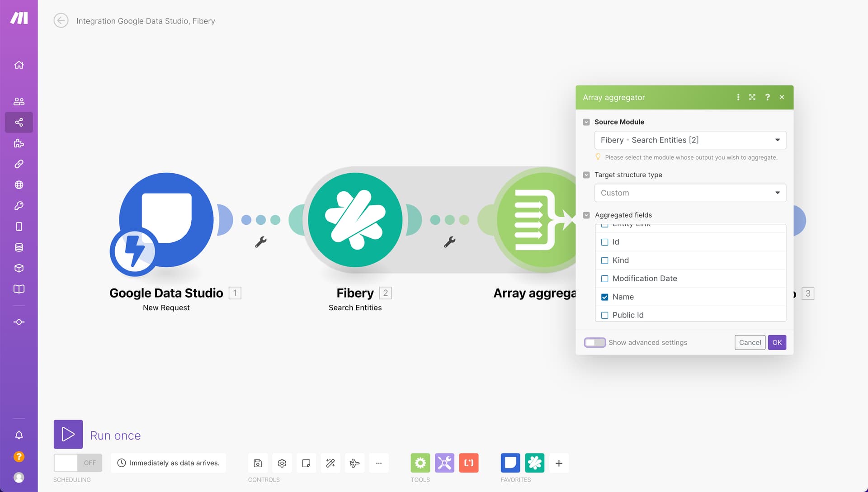
Task: Click the flow control icon in sidebar
Action: (19, 322)
